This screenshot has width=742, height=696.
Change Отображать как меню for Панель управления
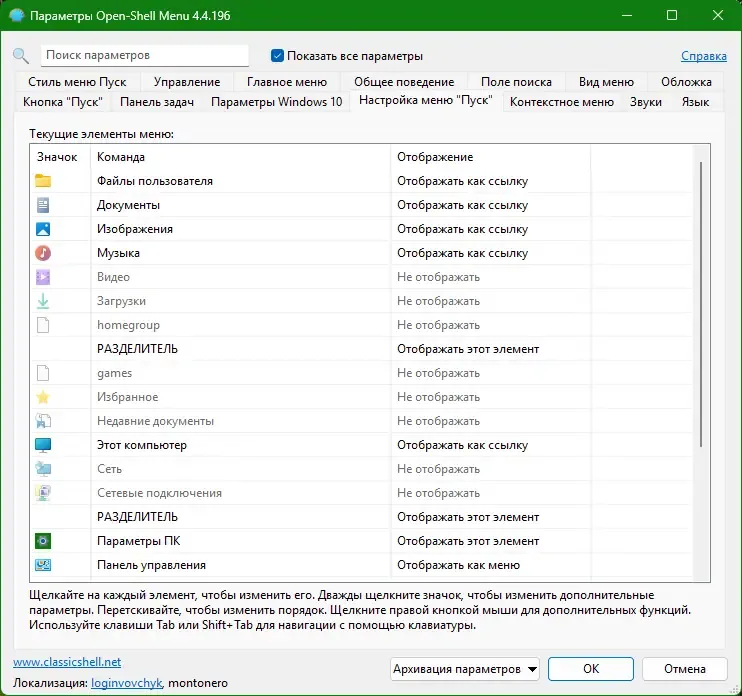click(x=458, y=564)
